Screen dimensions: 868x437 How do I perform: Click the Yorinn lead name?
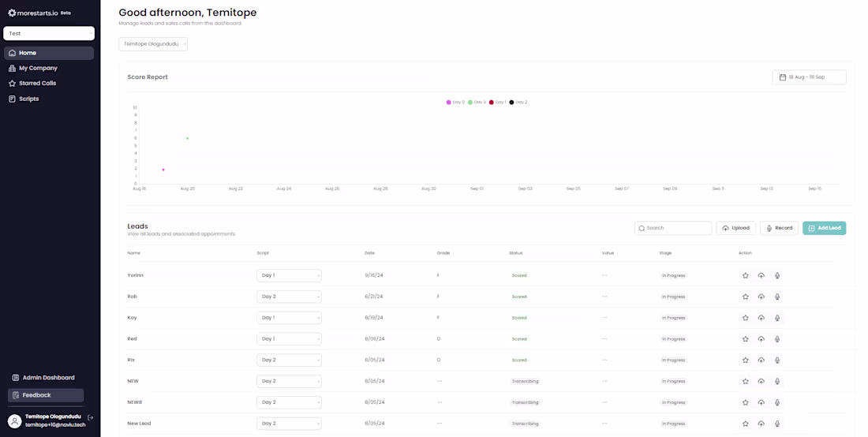click(x=136, y=275)
